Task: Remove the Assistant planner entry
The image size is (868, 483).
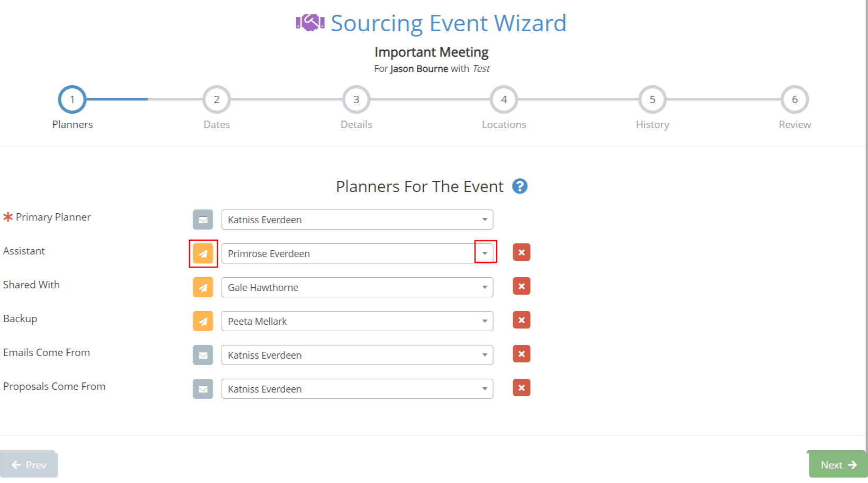Action: 521,252
